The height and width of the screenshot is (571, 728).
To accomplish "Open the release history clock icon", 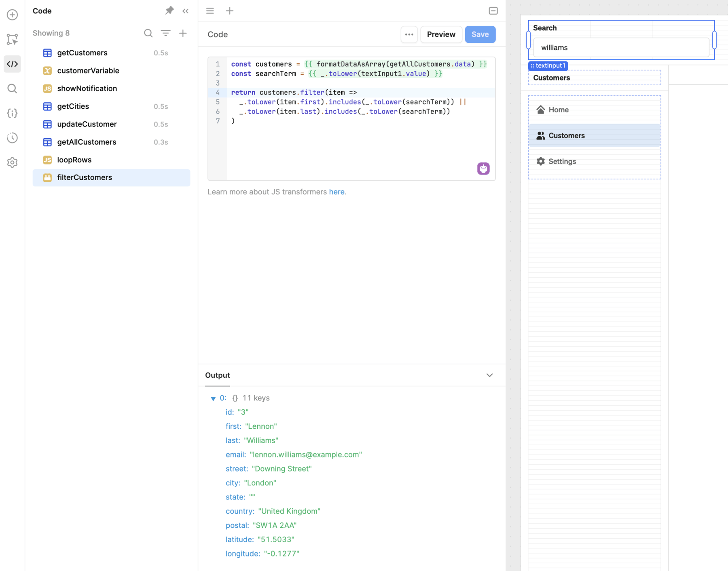I will 13,138.
